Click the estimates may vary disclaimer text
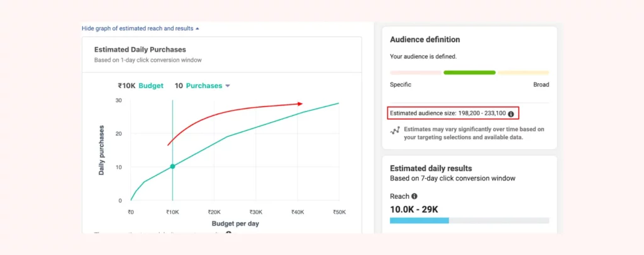The width and height of the screenshot is (644, 255). (x=474, y=133)
